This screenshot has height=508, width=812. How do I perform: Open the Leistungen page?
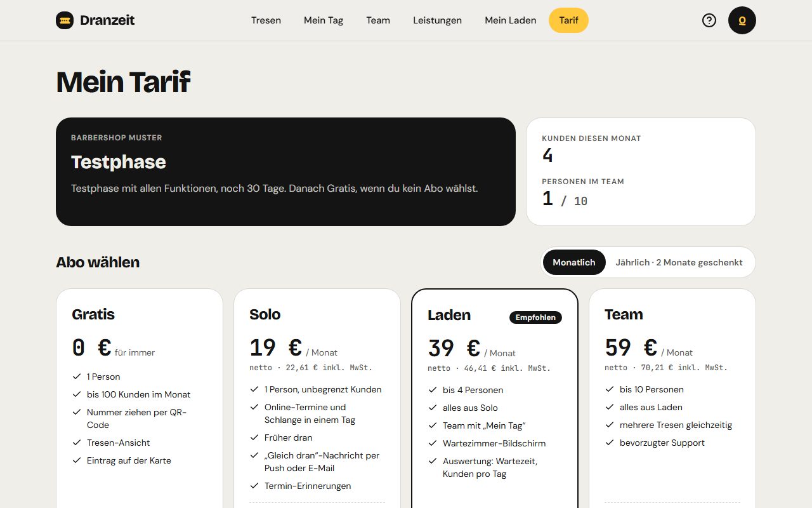tap(438, 20)
